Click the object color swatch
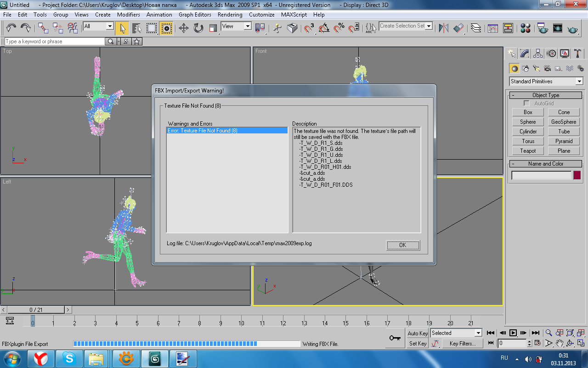 click(577, 175)
